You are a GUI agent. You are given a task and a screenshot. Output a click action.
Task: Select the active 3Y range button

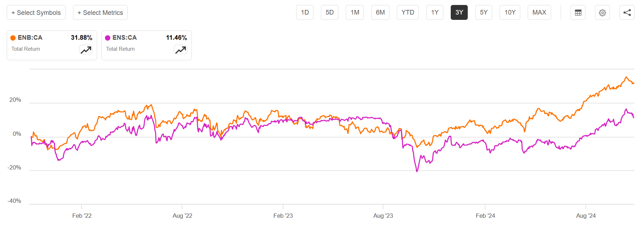tap(459, 12)
